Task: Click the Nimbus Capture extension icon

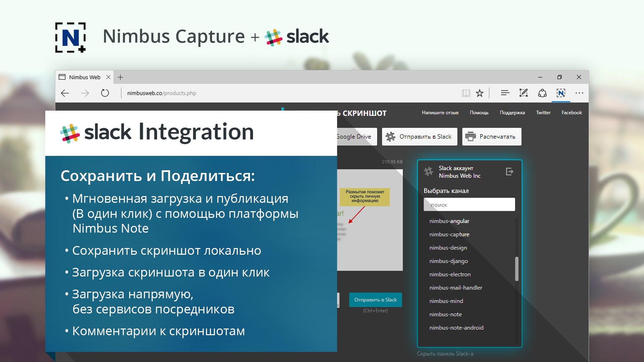Action: [561, 93]
